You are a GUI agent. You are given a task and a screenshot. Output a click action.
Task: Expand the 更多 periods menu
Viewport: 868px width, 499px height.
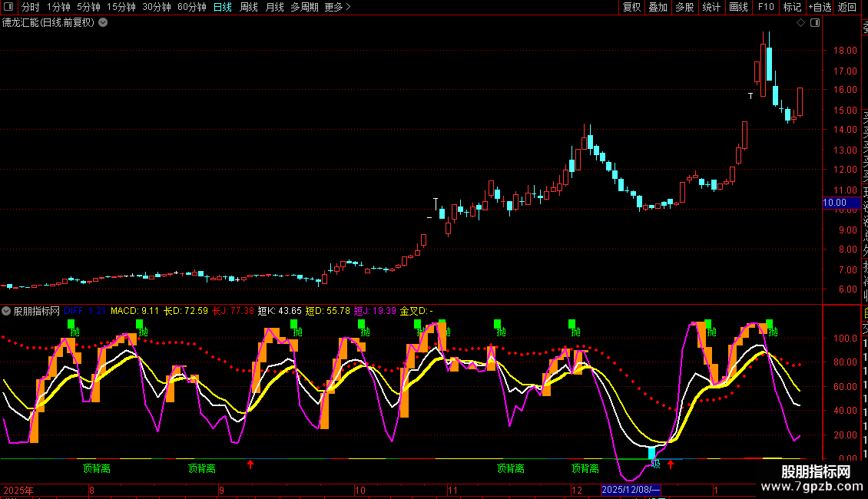click(x=337, y=7)
